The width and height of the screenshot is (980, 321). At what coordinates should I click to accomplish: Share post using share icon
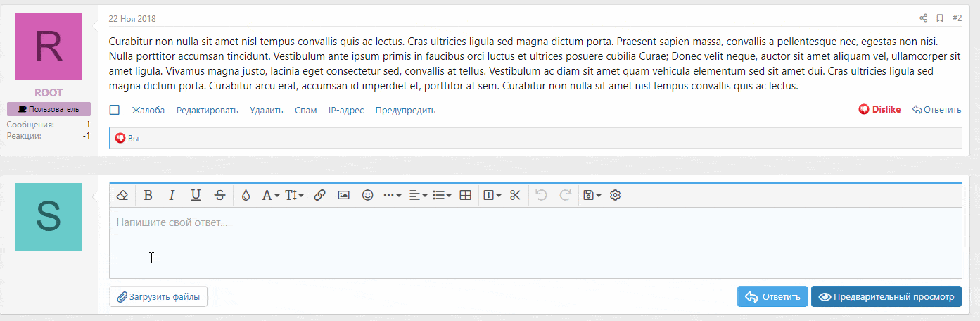tap(923, 18)
